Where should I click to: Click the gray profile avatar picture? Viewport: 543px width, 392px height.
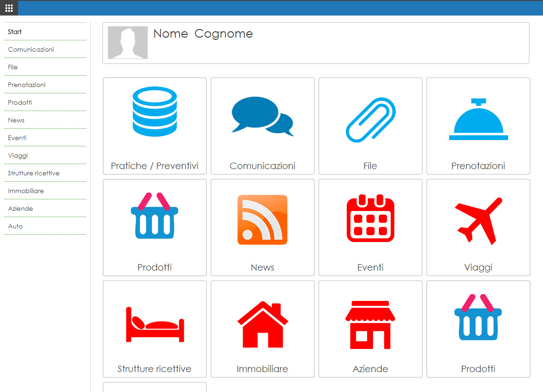pyautogui.click(x=128, y=43)
